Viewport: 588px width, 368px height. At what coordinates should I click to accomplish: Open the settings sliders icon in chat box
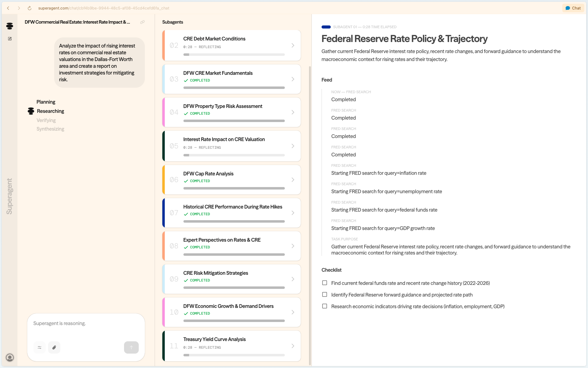(40, 347)
